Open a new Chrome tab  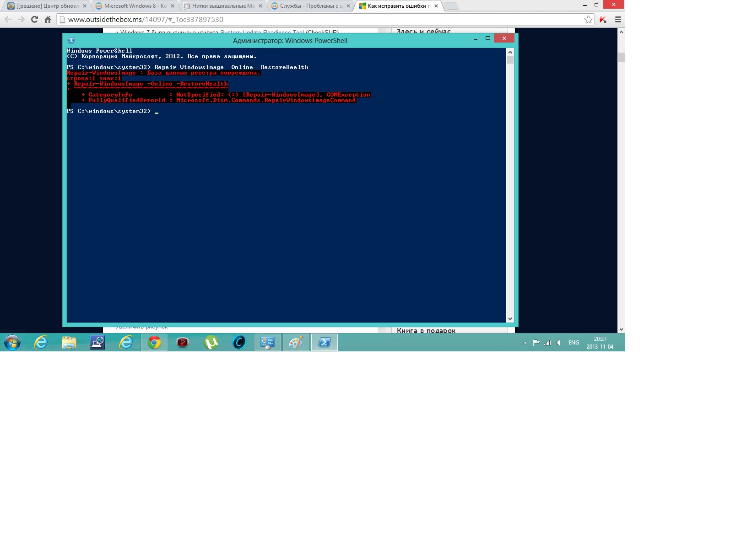point(451,6)
